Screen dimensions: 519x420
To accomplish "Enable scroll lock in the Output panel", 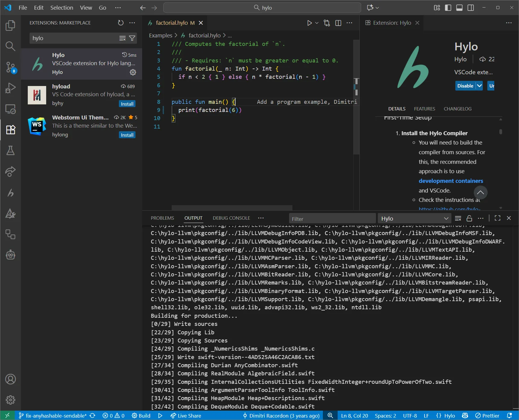I will click(x=469, y=218).
